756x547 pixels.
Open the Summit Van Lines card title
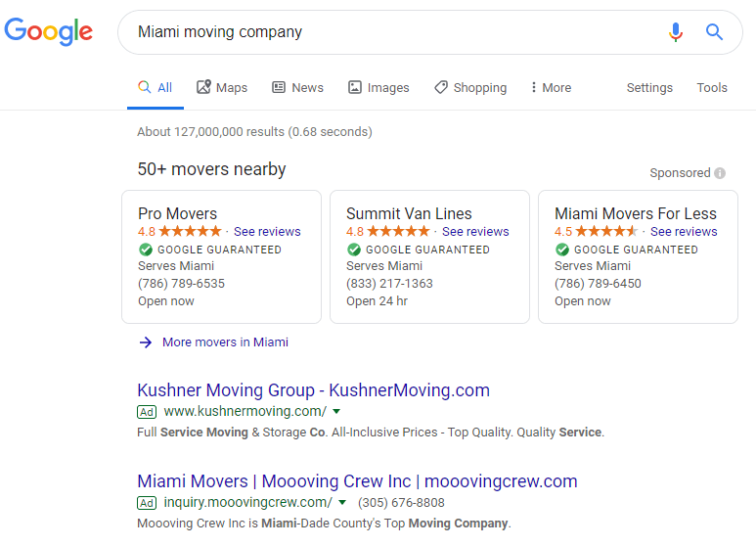409,213
